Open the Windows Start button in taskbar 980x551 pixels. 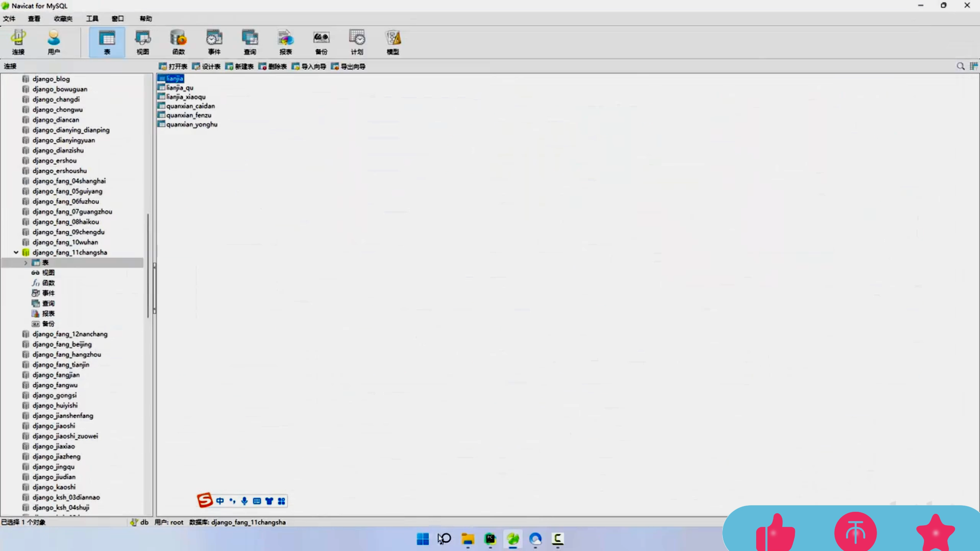[423, 539]
